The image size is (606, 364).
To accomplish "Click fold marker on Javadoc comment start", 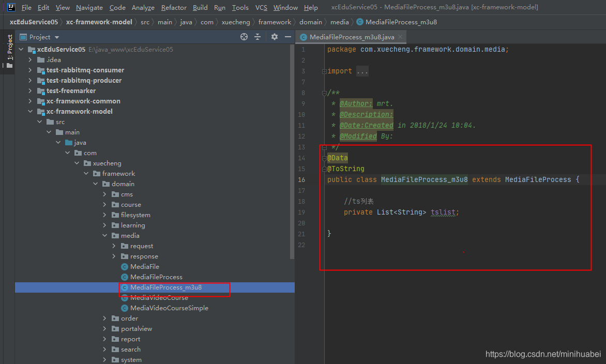I will click(x=324, y=93).
